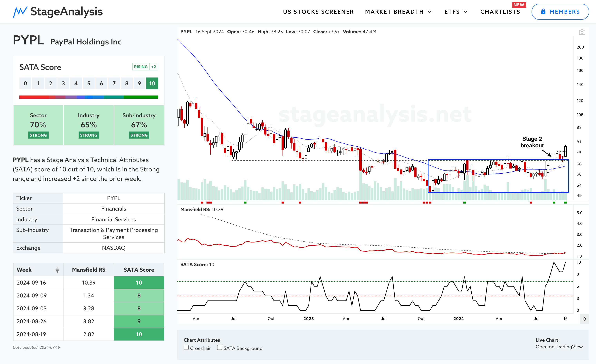This screenshot has height=364, width=596.
Task: Open the Chartlists menu item
Action: click(x=500, y=12)
